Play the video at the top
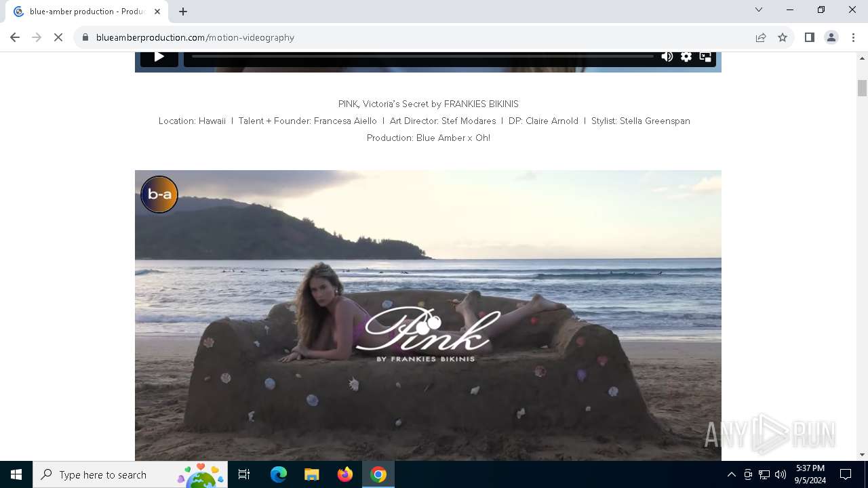868x488 pixels. (x=159, y=58)
